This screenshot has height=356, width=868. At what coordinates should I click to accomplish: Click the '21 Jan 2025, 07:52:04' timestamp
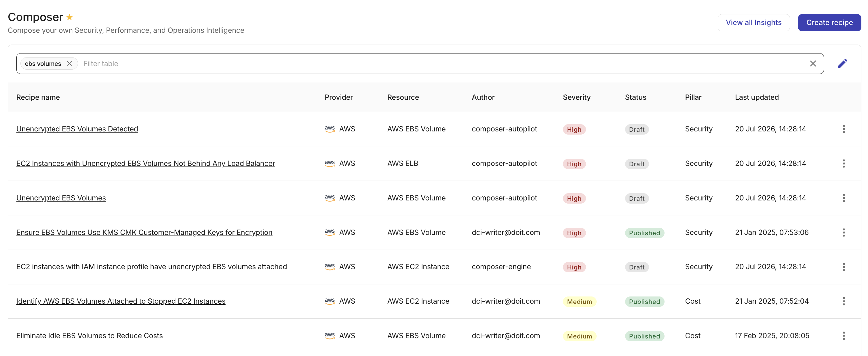point(772,301)
